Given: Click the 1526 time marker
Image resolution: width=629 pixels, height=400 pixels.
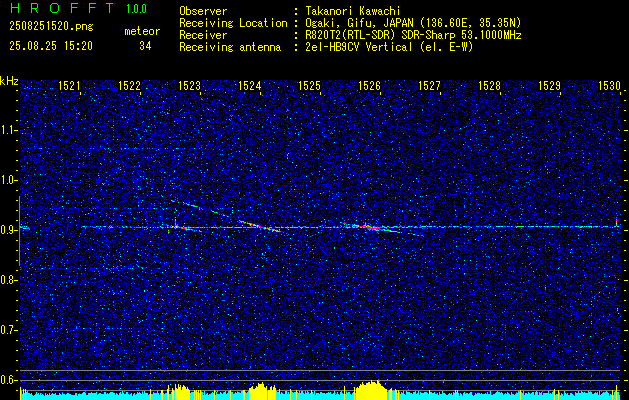Looking at the screenshot, I should [369, 85].
